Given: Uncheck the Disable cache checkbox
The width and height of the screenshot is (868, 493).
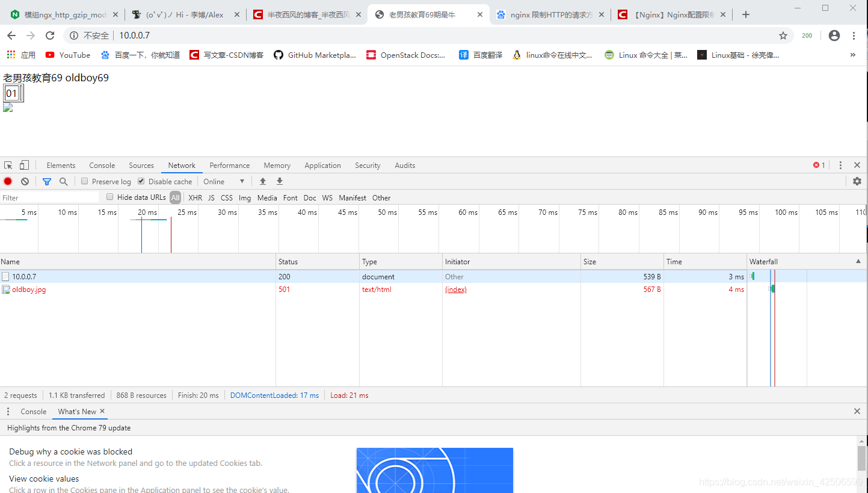Looking at the screenshot, I should (x=141, y=181).
